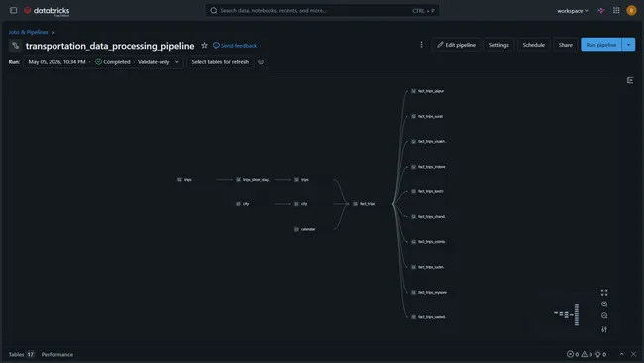644x363 pixels.
Task: Select the fact_trips_indore node
Action: (428, 167)
